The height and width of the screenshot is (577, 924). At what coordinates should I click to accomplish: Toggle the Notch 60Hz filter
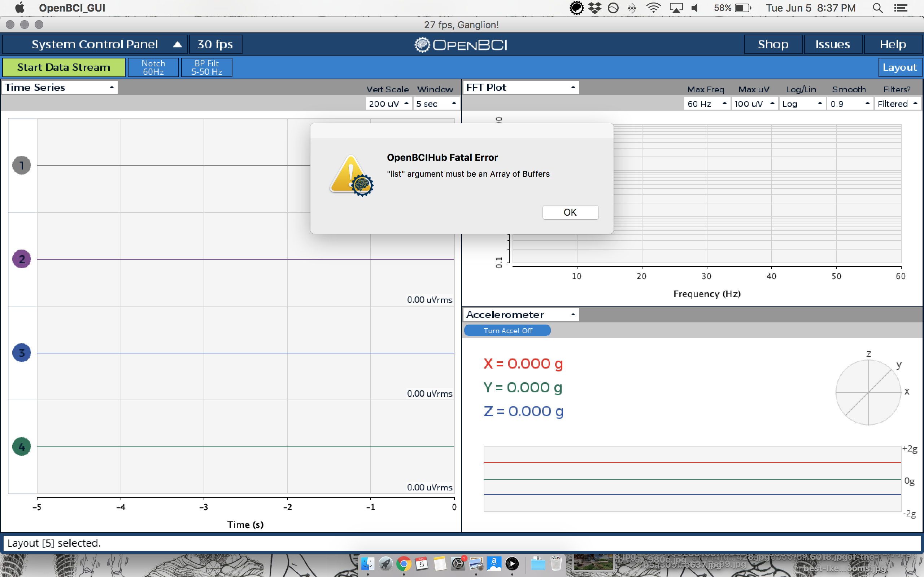[x=153, y=67]
